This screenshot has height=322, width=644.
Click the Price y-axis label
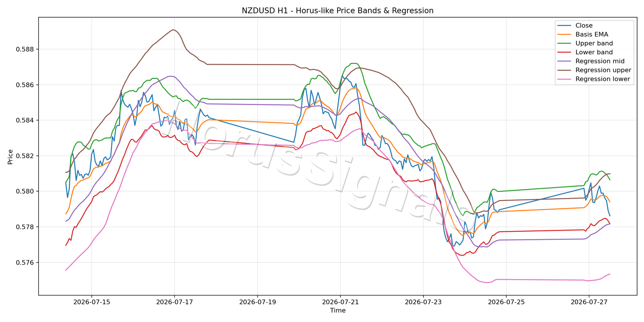pos(10,157)
